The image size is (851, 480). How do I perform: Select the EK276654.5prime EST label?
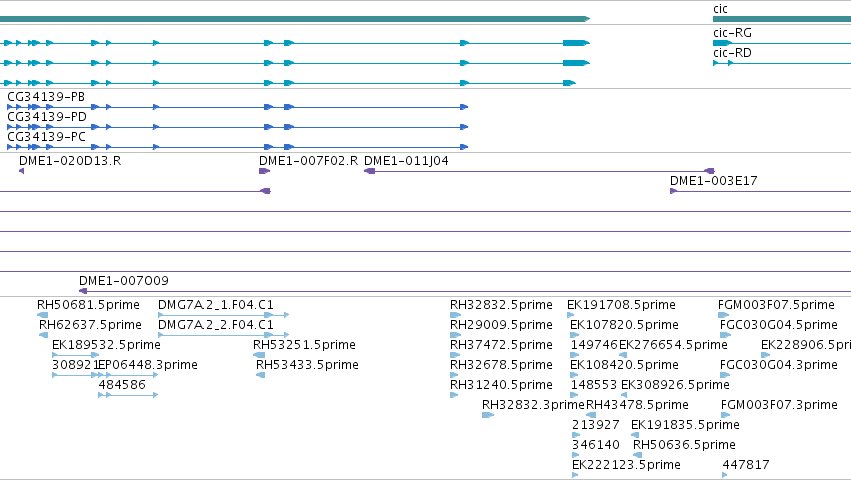(673, 345)
